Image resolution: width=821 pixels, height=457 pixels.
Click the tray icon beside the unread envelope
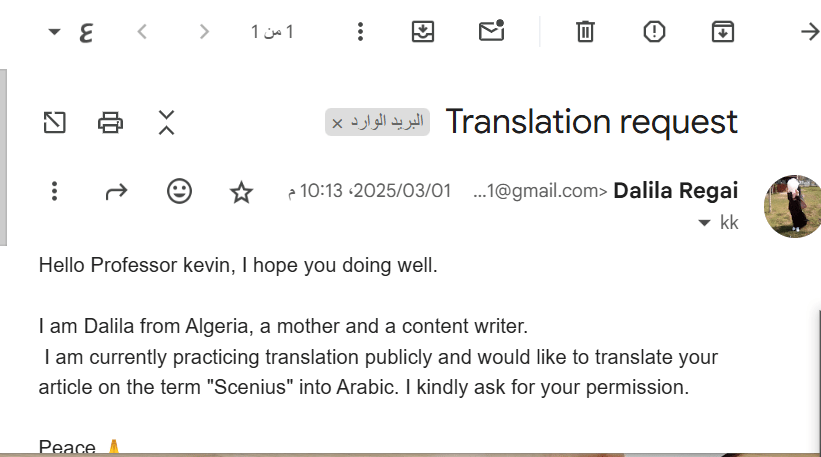point(423,32)
